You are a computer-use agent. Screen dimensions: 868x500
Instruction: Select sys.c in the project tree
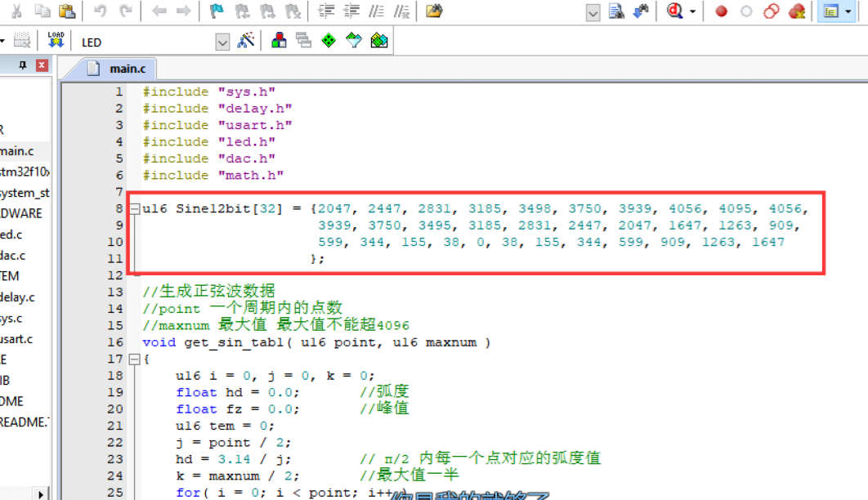[x=11, y=318]
